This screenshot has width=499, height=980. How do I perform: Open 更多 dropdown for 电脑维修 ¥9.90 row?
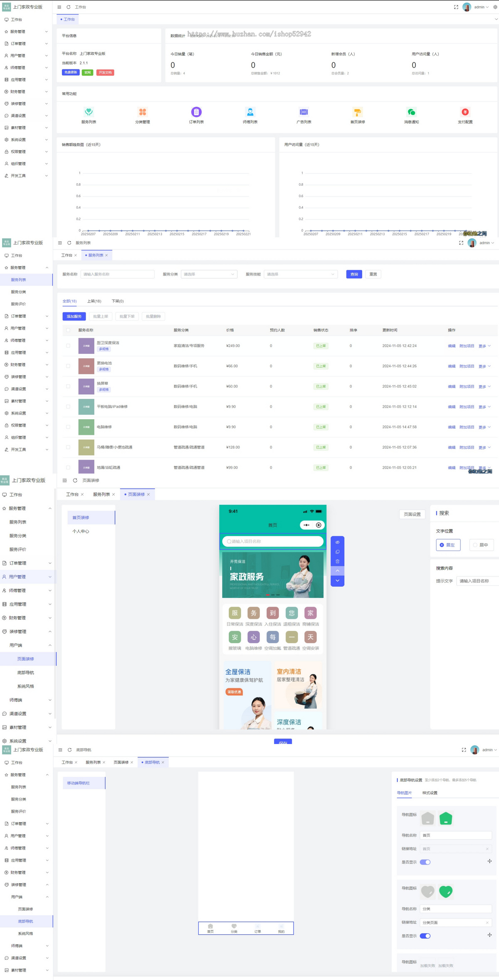(x=484, y=427)
